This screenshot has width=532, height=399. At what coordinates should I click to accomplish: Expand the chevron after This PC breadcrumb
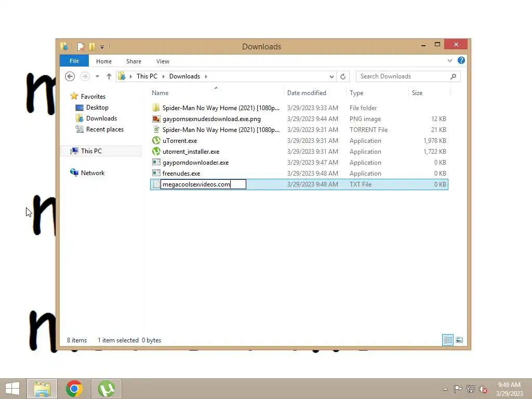coord(164,76)
